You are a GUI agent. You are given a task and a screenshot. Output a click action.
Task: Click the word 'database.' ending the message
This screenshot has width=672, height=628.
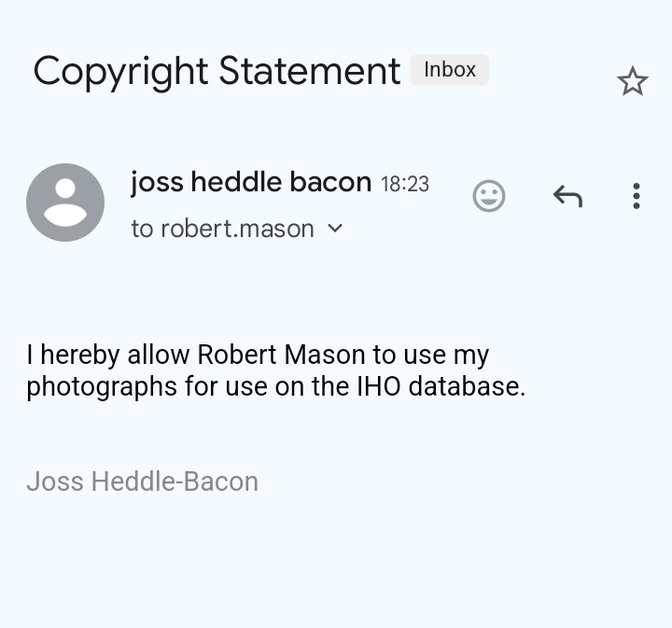click(468, 387)
